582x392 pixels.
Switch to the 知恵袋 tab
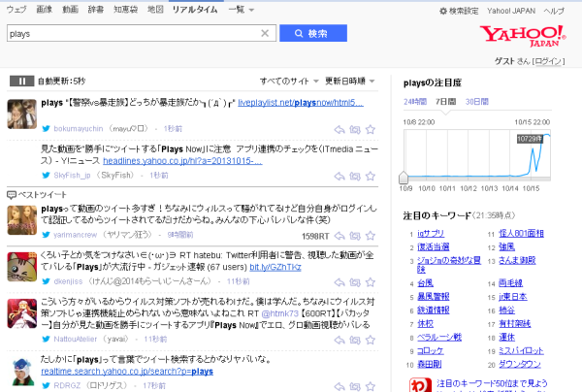(x=126, y=10)
